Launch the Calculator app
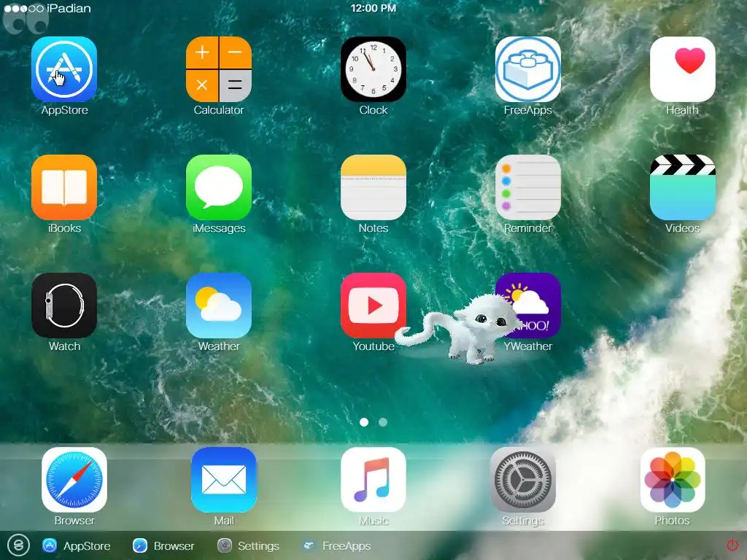This screenshot has width=747, height=560. [219, 69]
